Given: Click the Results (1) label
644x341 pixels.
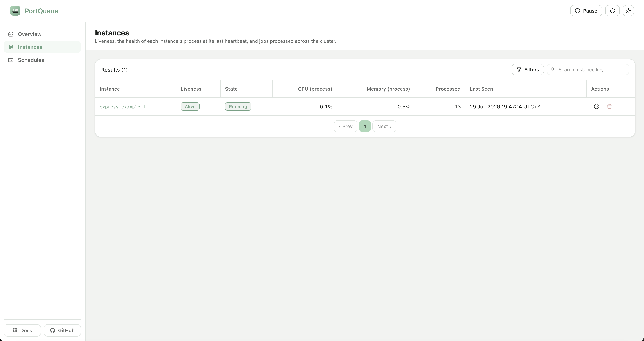Looking at the screenshot, I should coord(114,70).
